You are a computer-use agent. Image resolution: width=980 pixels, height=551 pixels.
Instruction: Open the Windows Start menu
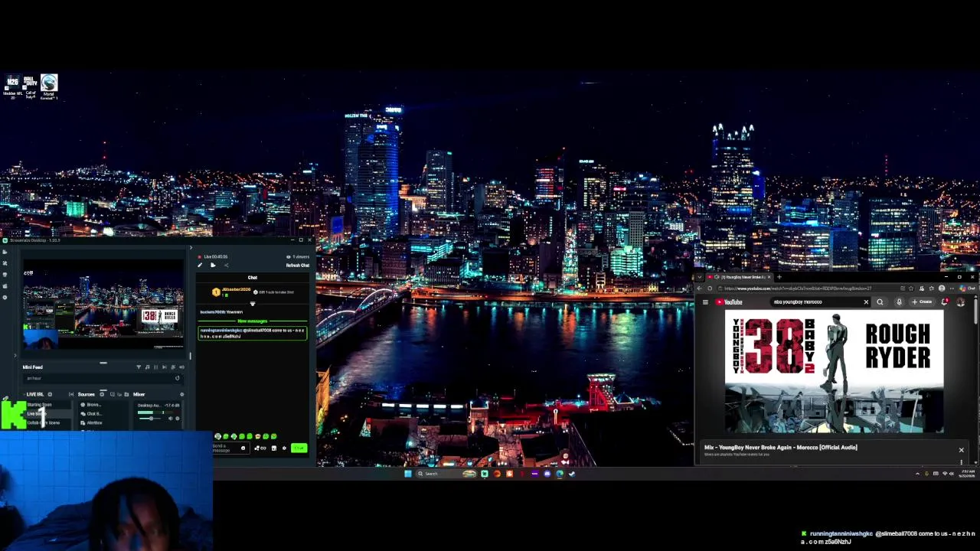(x=407, y=473)
